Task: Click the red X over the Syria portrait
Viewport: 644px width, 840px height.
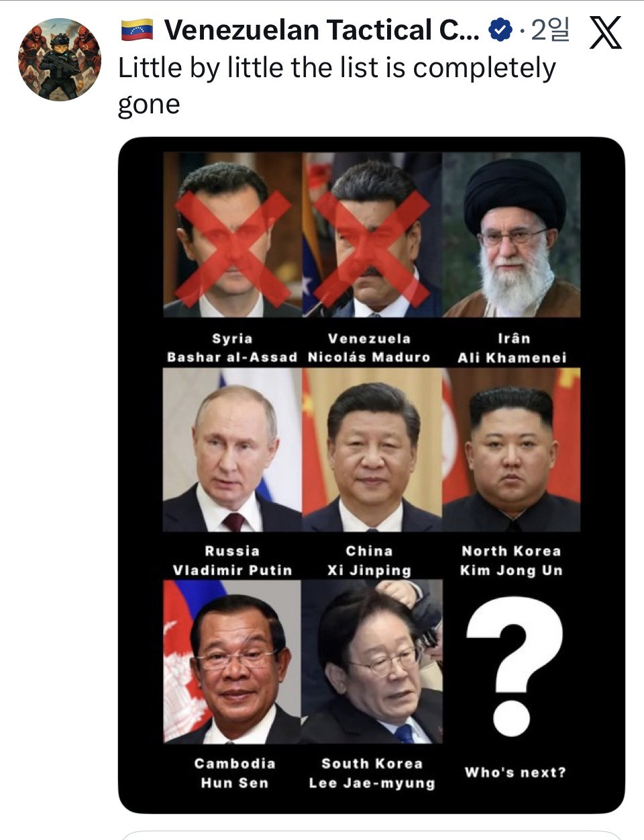Action: pyautogui.click(x=233, y=248)
